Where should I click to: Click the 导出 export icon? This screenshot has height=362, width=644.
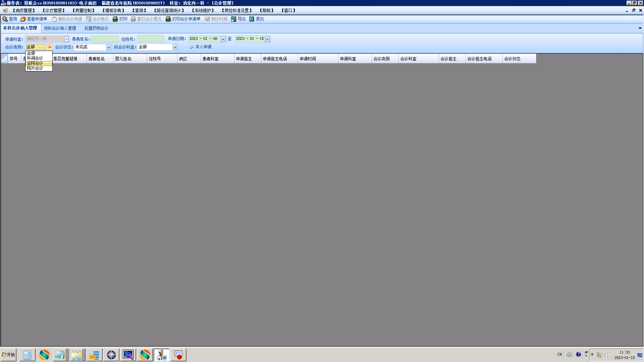pos(233,19)
